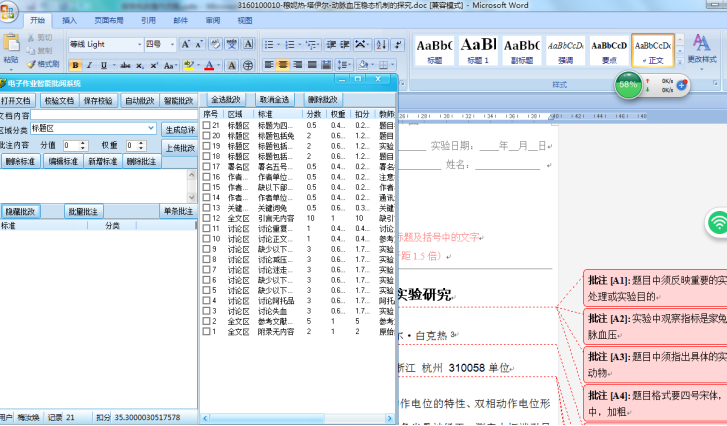
Task: Check the row 5 checkbox
Action: pyautogui.click(x=207, y=290)
